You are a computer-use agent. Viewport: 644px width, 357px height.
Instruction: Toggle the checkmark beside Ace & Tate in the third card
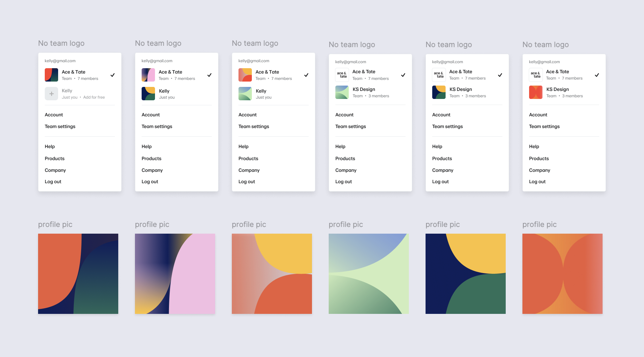[x=306, y=75]
